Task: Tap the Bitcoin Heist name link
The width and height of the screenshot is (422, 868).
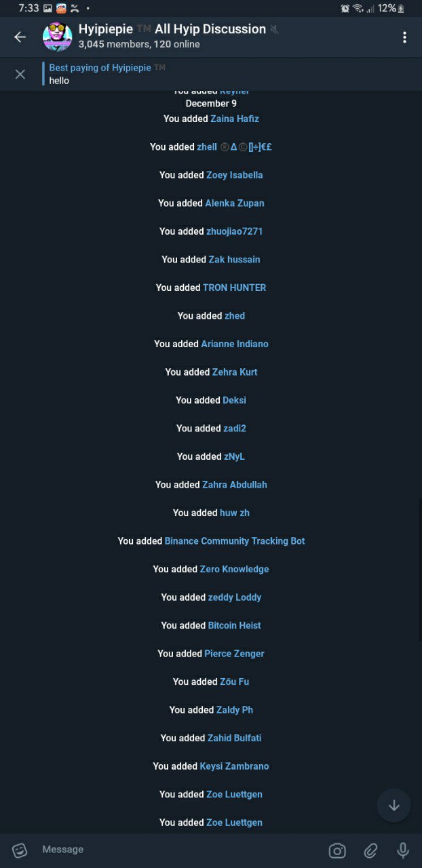Action: (235, 626)
